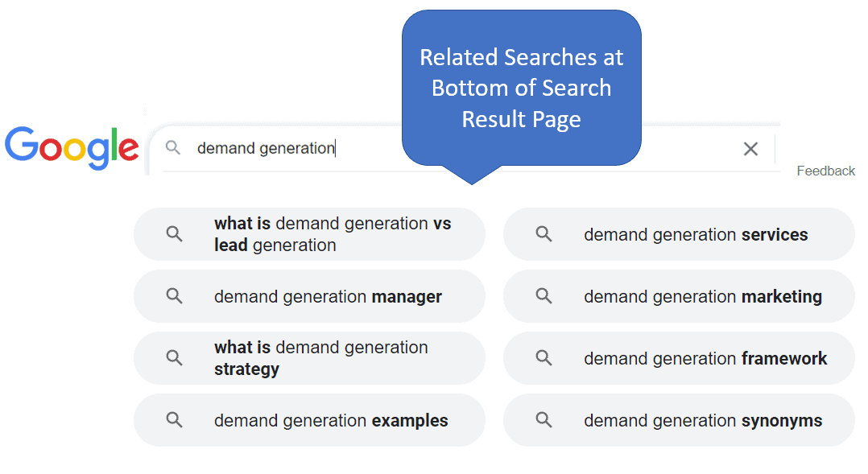Select 'demand generation examples' related search
Image resolution: width=868 pixels, height=474 pixels.
coord(331,421)
